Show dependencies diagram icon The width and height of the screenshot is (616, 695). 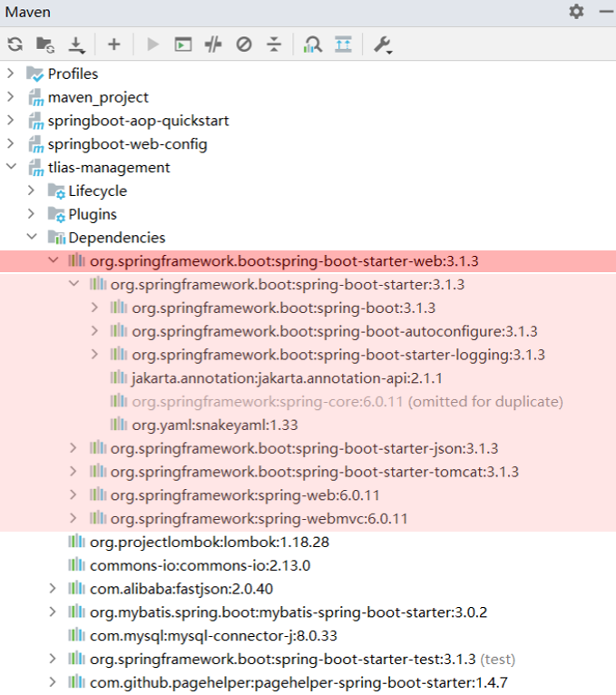click(343, 44)
